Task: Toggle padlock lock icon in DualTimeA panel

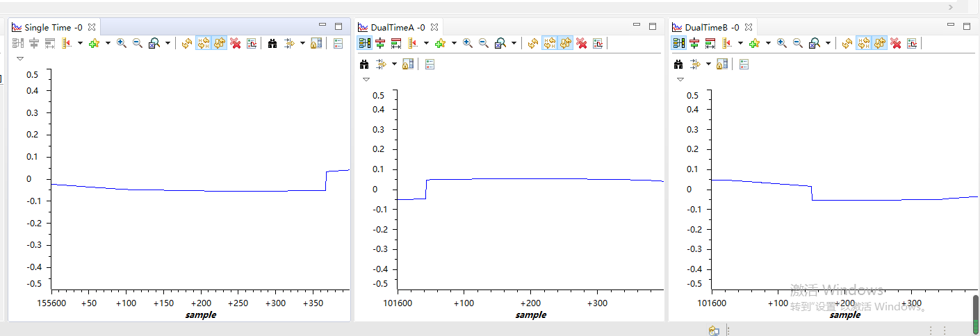Action: [408, 64]
